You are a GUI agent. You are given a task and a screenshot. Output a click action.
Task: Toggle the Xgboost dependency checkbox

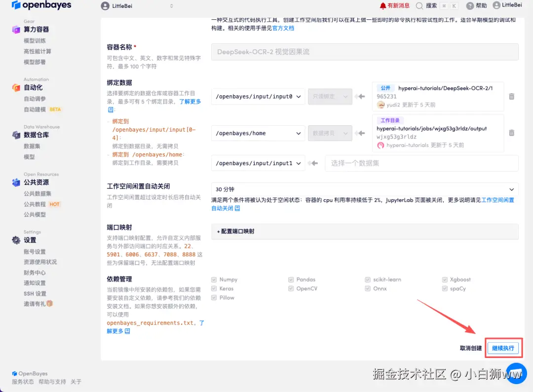click(x=445, y=280)
